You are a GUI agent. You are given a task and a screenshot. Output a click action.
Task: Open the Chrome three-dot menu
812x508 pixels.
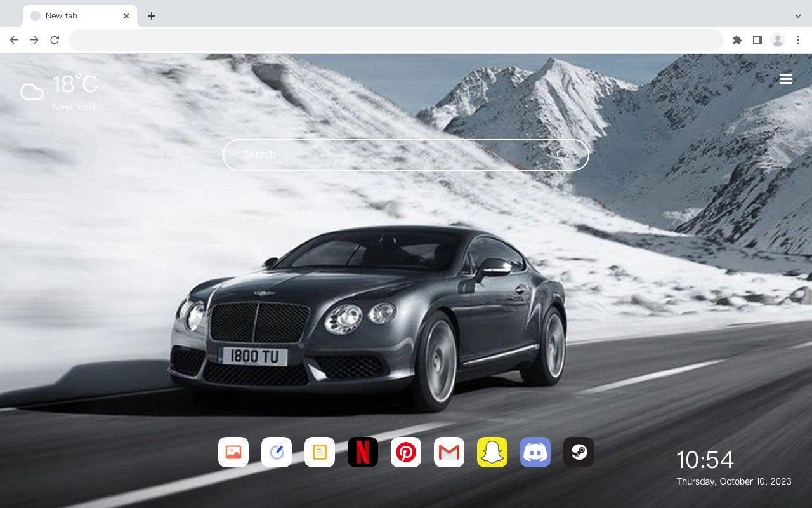click(x=797, y=40)
